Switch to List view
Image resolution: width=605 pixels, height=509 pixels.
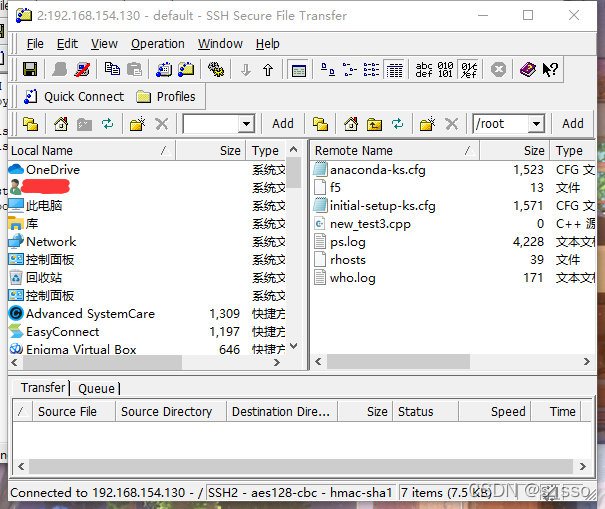click(371, 70)
